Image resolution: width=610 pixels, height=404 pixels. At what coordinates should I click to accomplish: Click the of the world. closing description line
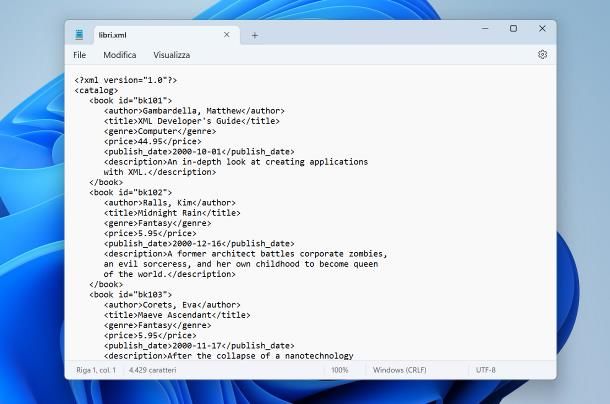(170, 274)
